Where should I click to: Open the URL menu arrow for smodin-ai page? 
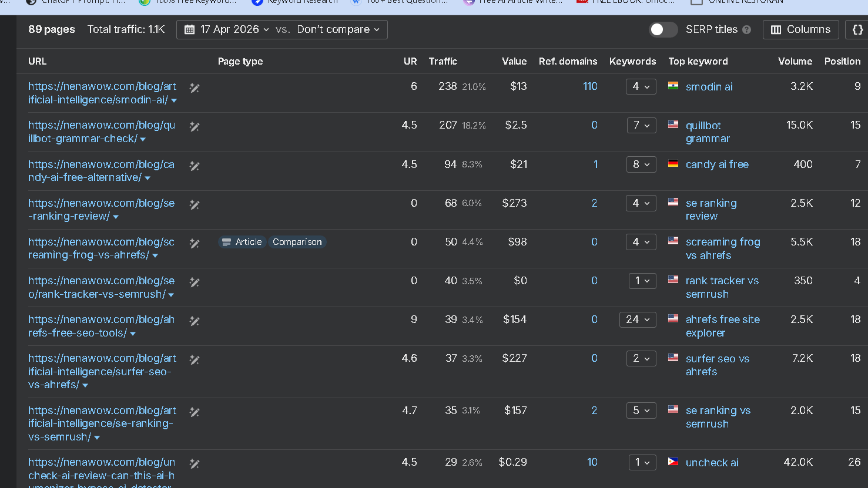174,101
